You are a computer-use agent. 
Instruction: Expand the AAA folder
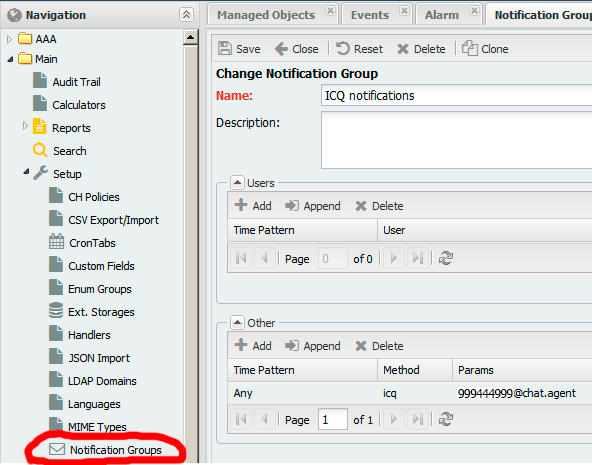pos(10,39)
